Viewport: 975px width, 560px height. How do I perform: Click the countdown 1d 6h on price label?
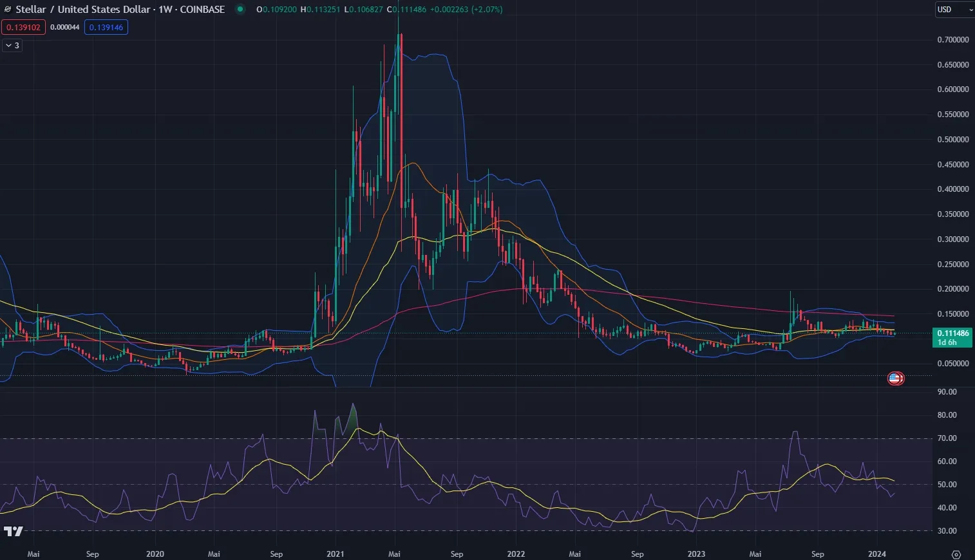(x=947, y=342)
